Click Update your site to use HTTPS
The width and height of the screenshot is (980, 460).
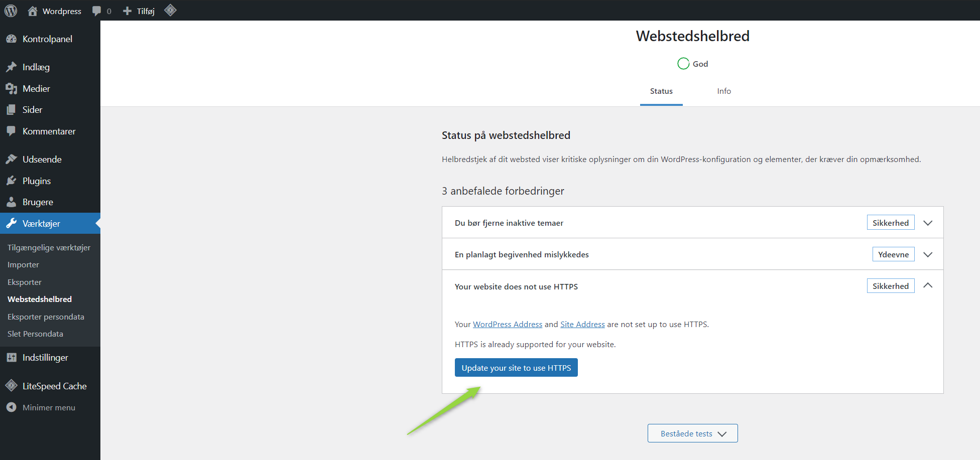(x=516, y=368)
